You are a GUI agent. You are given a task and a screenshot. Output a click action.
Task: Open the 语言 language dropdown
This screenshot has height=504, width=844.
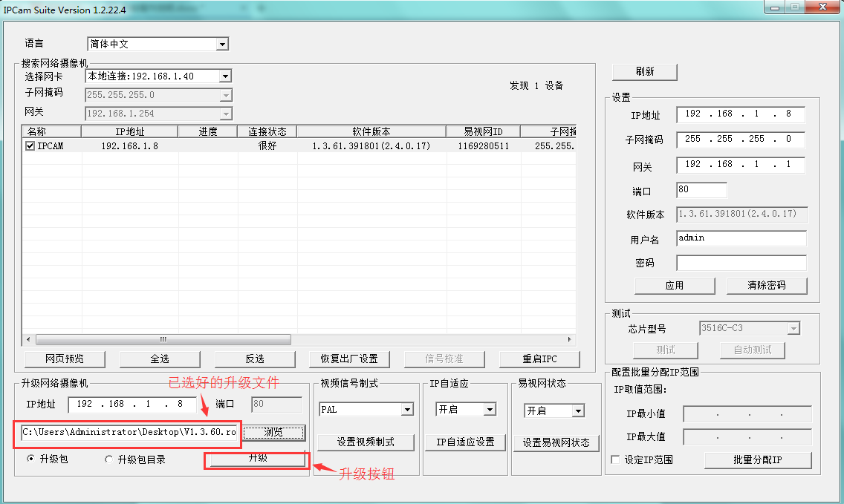tap(222, 45)
